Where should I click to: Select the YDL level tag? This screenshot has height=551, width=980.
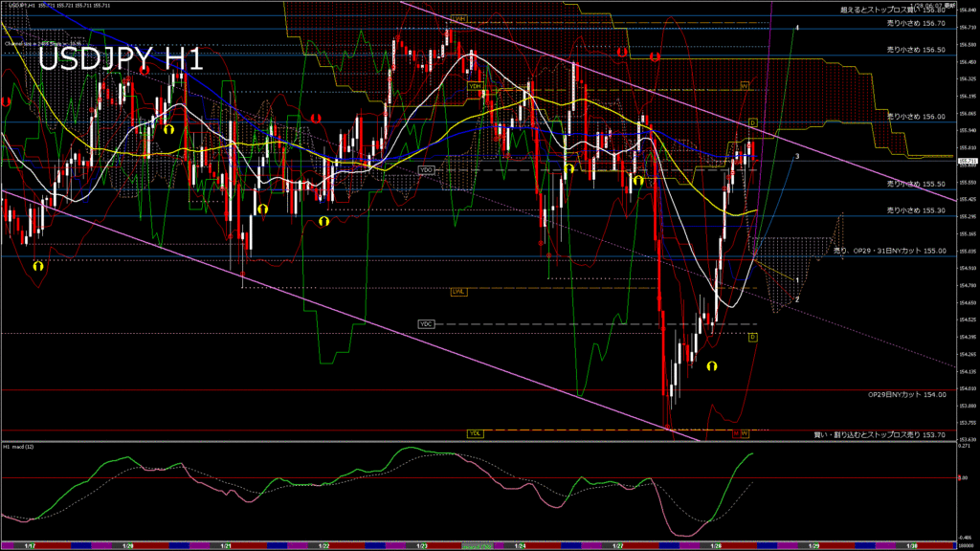tap(475, 433)
